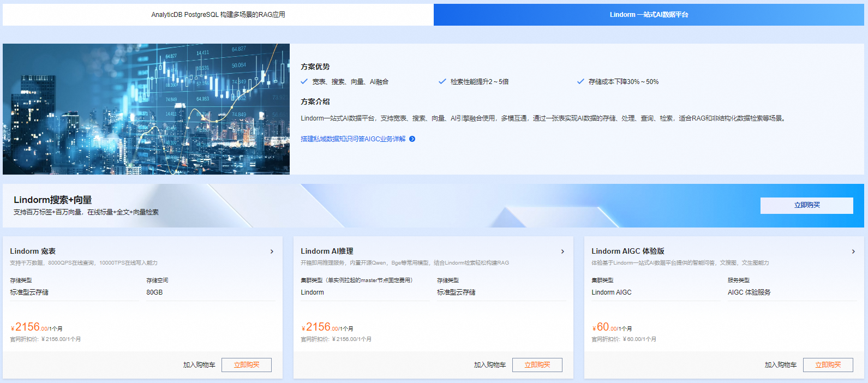Expand Lindorm 宽表 card chevron
868x383 pixels.
272,252
